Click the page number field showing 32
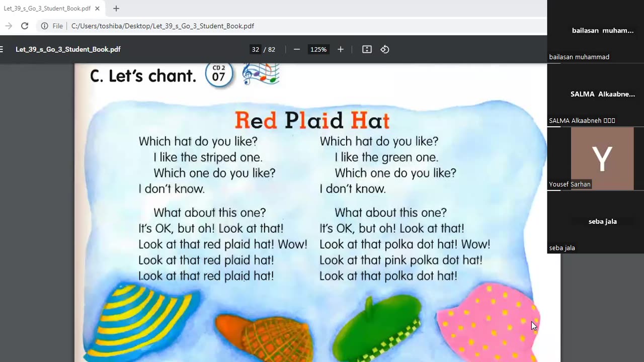Screen dimensions: 644x362 256,49
